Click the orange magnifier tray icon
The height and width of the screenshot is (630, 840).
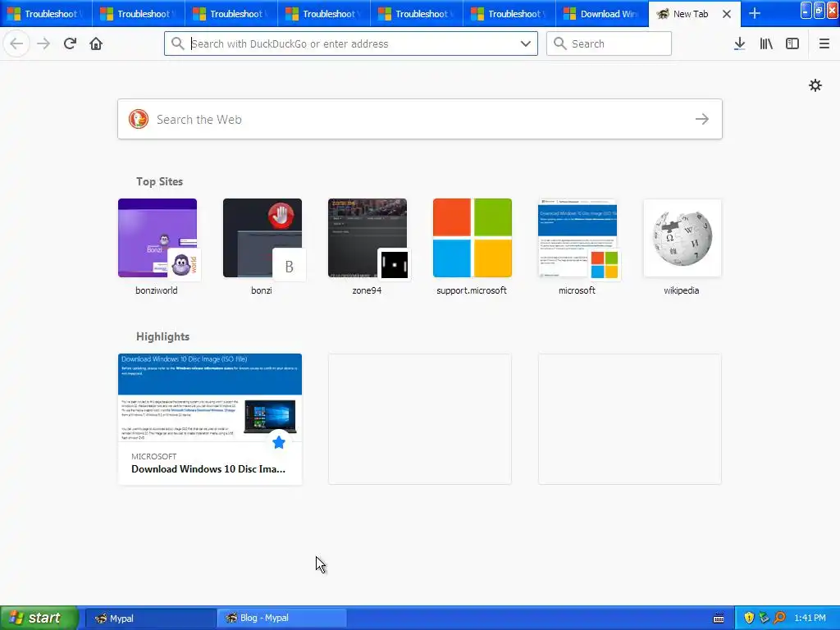click(x=779, y=619)
